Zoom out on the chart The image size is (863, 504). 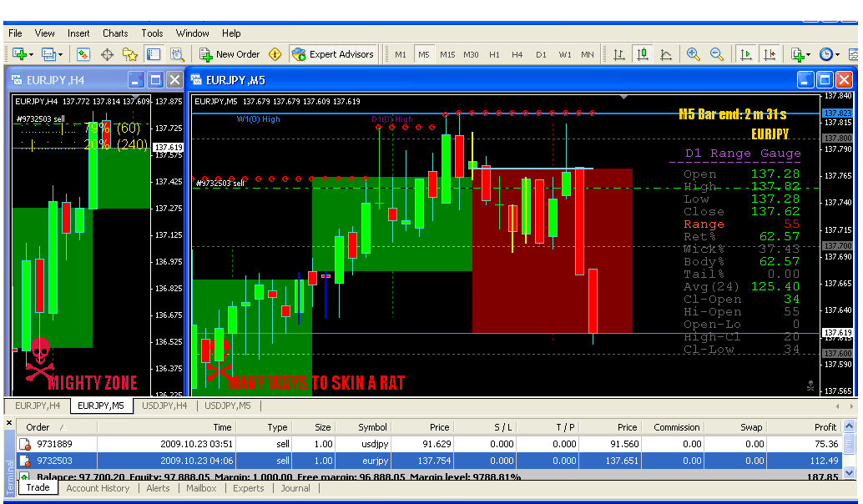click(x=717, y=54)
